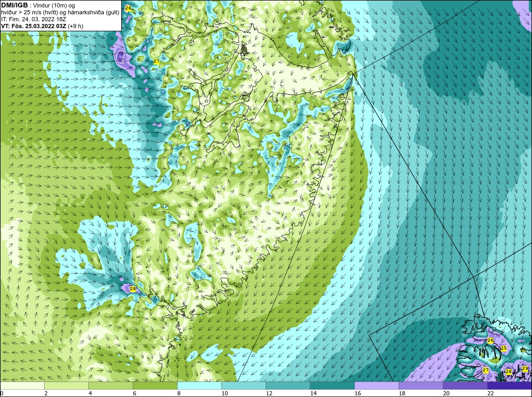Pick the medium green 4–6 color segment
532x397 pixels.
point(111,386)
